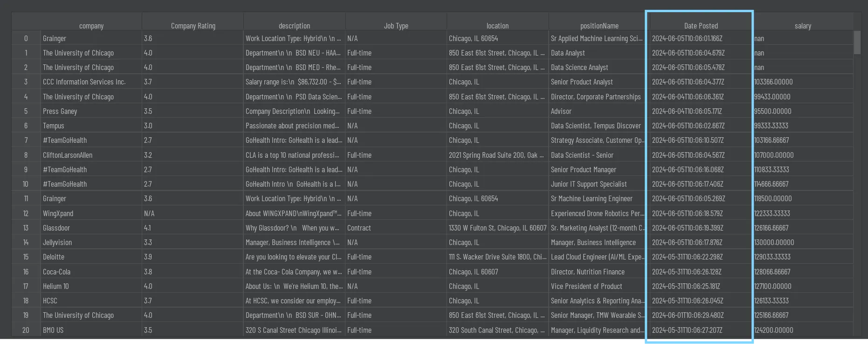Select row index 20

(26, 330)
